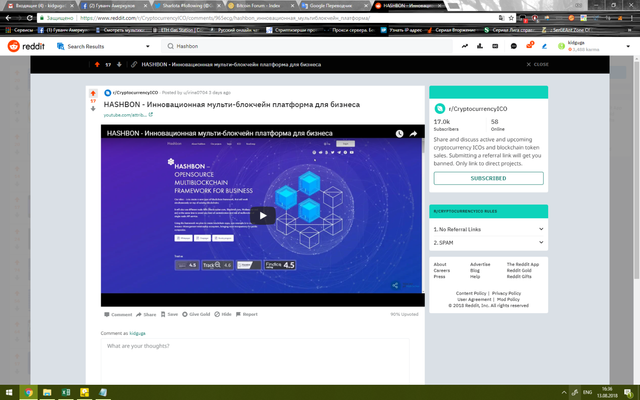Save the post with the Save button
The width and height of the screenshot is (640, 400).
[169, 314]
